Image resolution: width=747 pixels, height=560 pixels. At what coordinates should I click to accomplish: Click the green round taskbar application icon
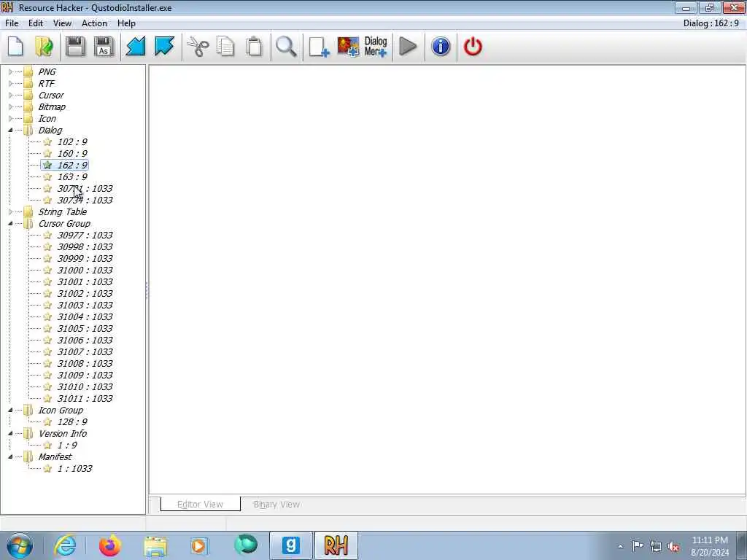[x=246, y=545]
